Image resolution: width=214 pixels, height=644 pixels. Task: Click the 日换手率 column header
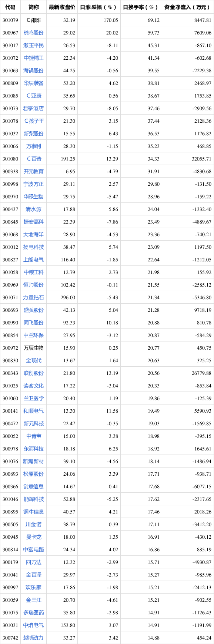coord(141,7)
